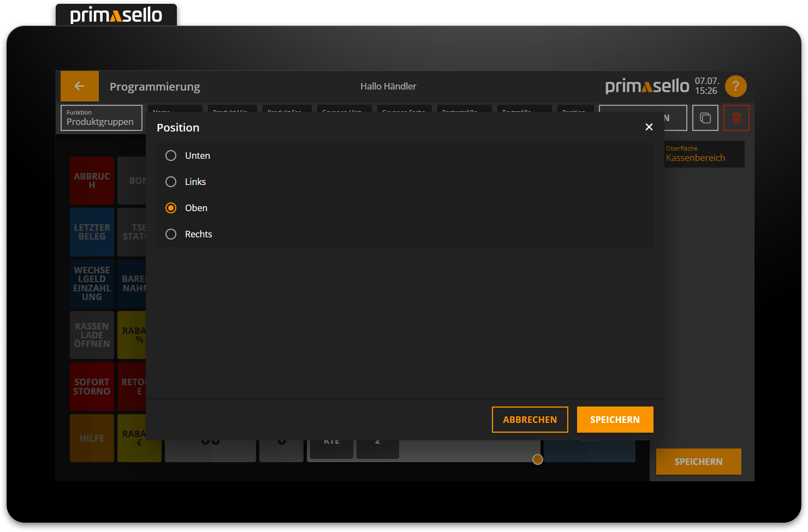Open help via the question mark icon
Image resolution: width=808 pixels, height=532 pixels.
(x=735, y=86)
